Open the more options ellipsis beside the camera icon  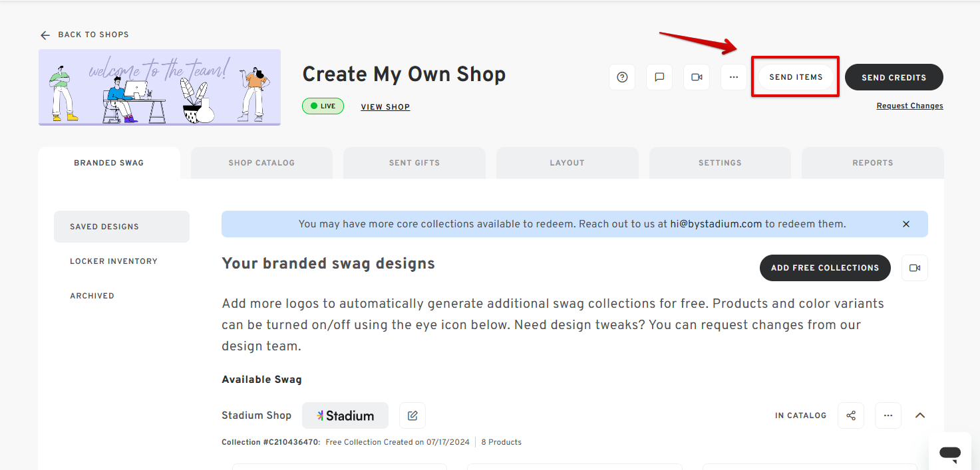(734, 76)
